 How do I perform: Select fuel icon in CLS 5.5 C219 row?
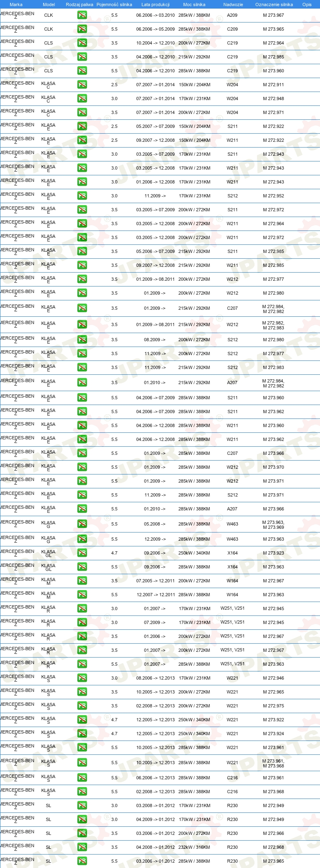pyautogui.click(x=82, y=71)
